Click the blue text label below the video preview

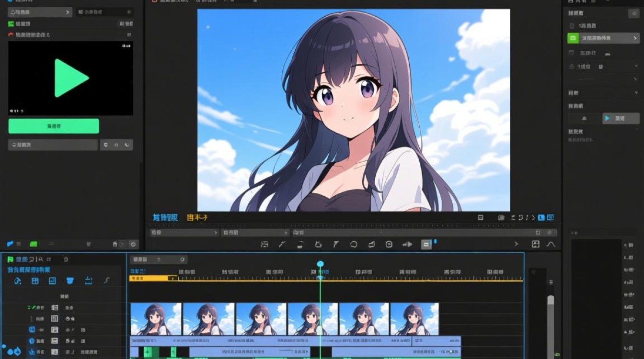(165, 217)
